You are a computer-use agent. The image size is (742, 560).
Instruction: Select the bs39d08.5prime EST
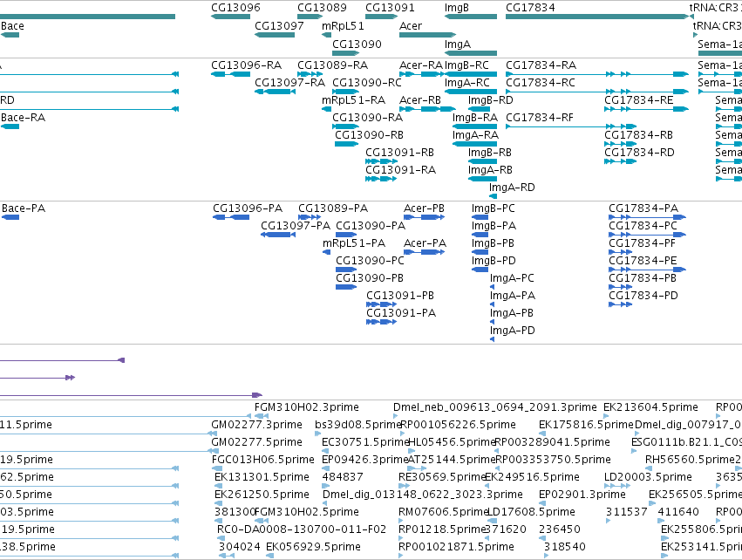[x=358, y=425]
